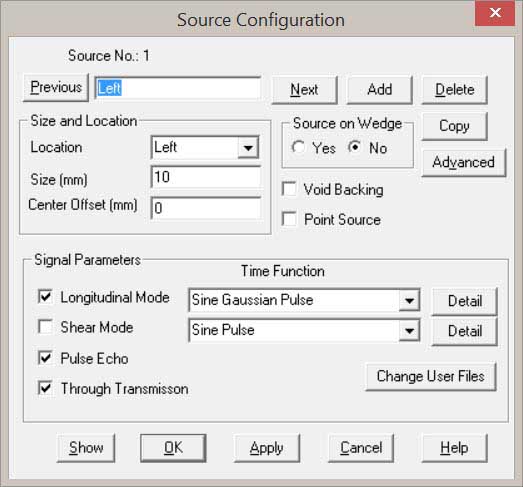
Task: Disable the Pulse Echo checkbox
Action: click(45, 358)
